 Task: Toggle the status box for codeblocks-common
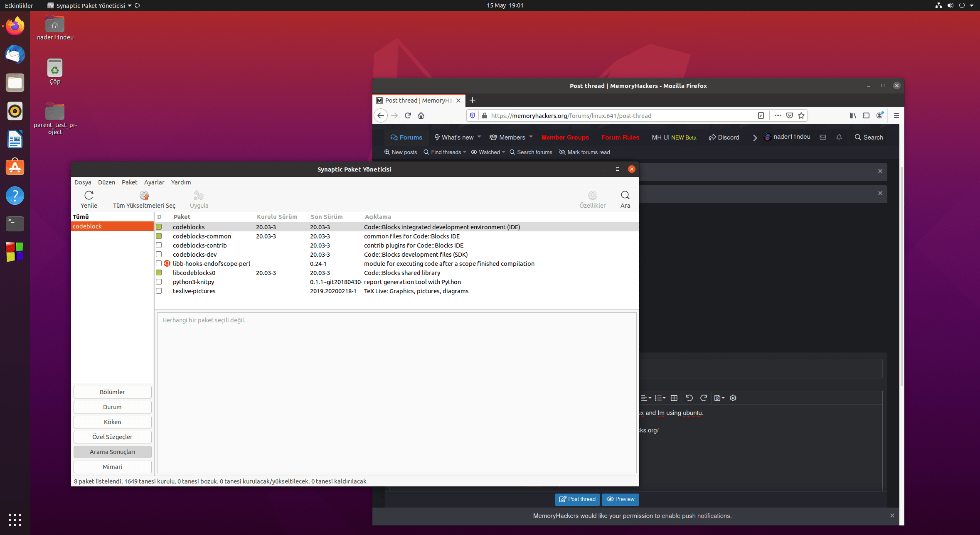click(159, 236)
